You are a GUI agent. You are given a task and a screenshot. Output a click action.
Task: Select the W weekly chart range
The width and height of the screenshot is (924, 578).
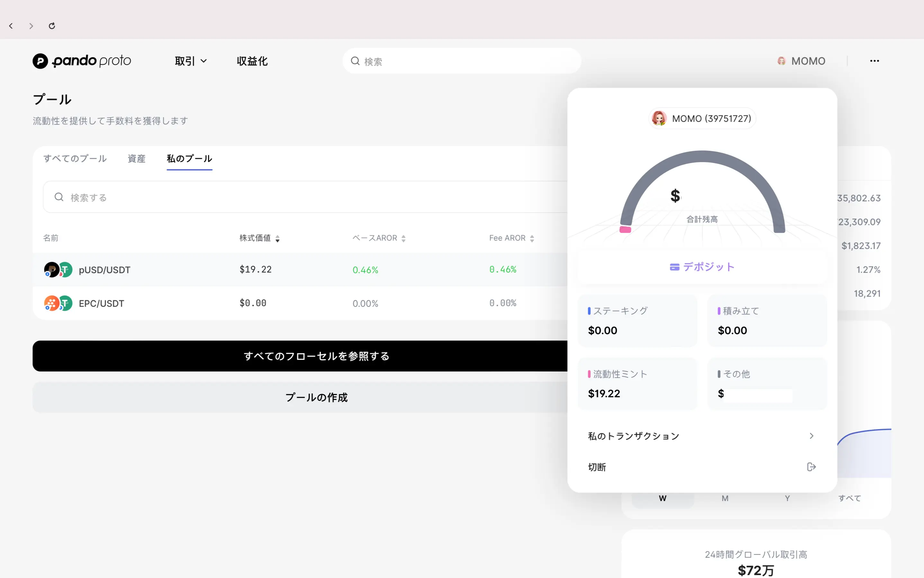pos(663,499)
